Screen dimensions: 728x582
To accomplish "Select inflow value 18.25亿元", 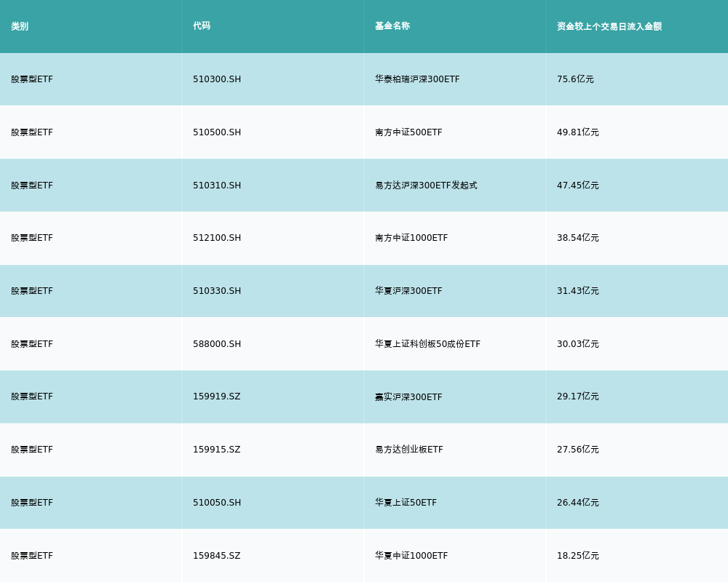I will click(578, 556).
